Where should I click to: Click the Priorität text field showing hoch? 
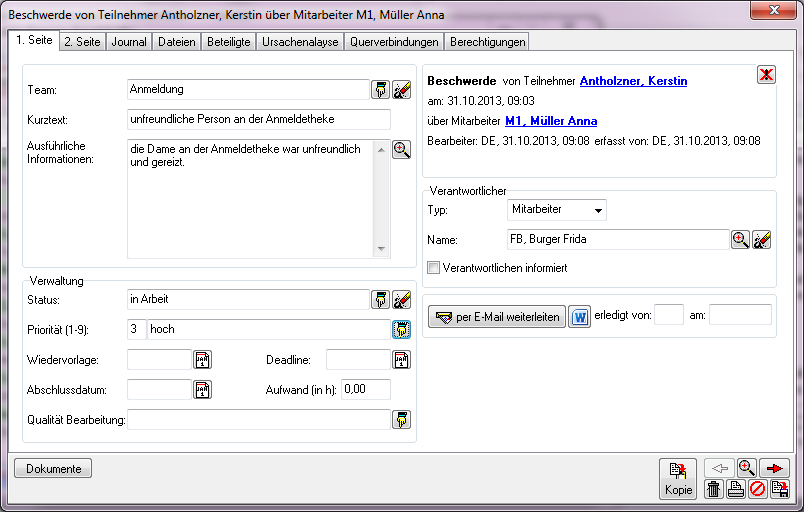(269, 330)
